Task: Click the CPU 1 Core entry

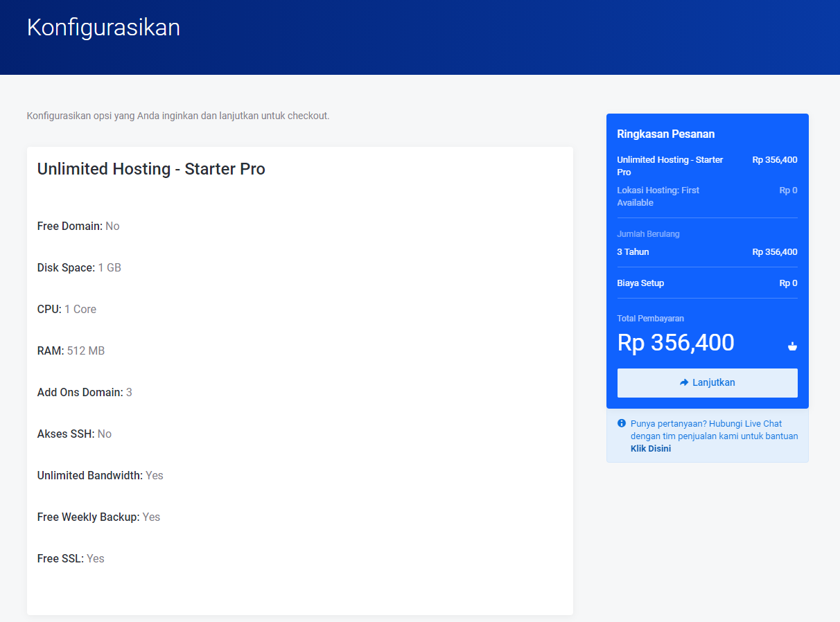Action: [x=67, y=310]
